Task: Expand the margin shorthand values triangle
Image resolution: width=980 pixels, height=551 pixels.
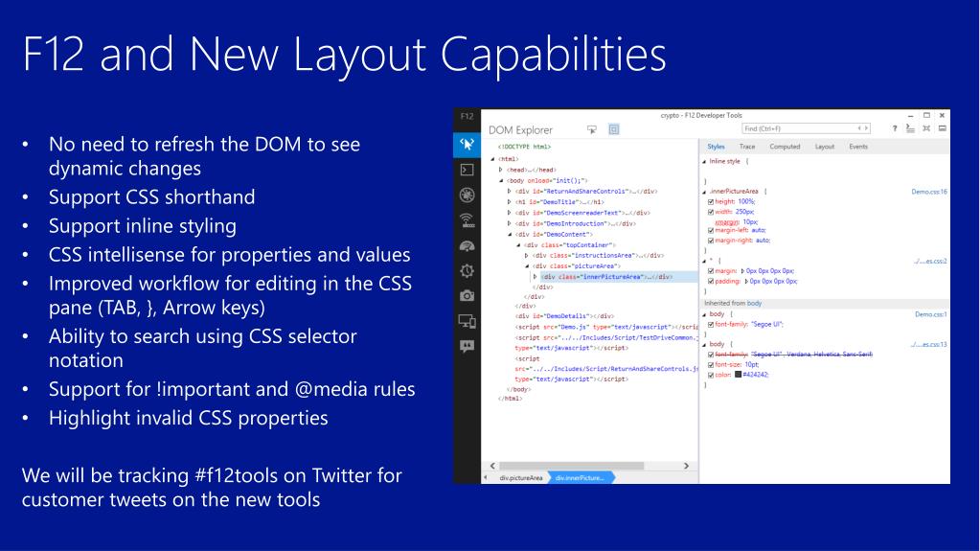Action: 742,271
